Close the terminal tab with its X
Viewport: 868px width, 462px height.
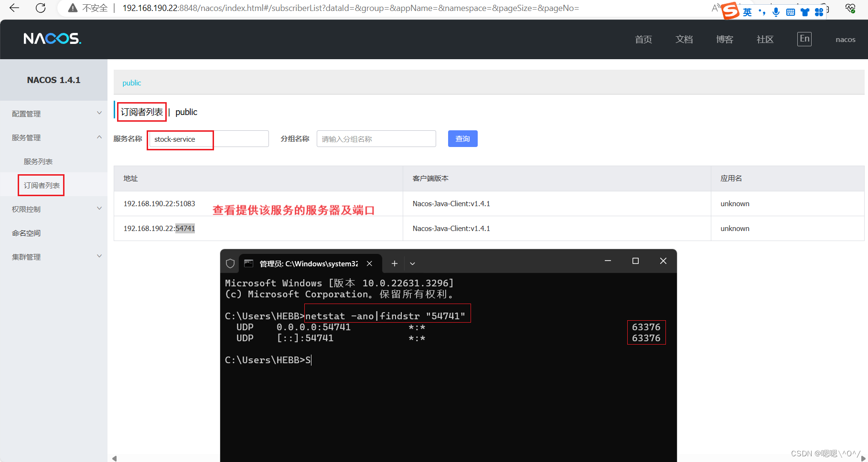(x=369, y=263)
